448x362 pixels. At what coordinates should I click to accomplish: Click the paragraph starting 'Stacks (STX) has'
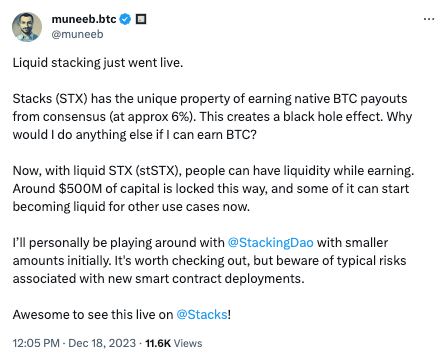(x=212, y=117)
